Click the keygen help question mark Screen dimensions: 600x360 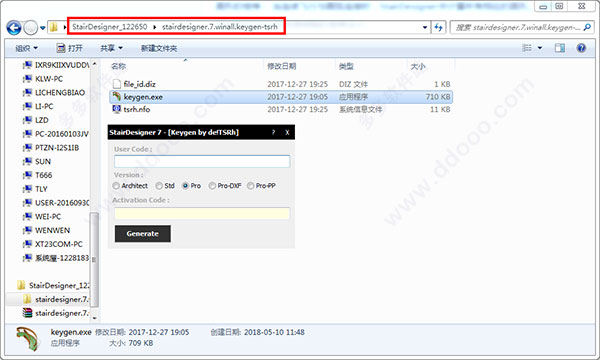click(x=273, y=132)
